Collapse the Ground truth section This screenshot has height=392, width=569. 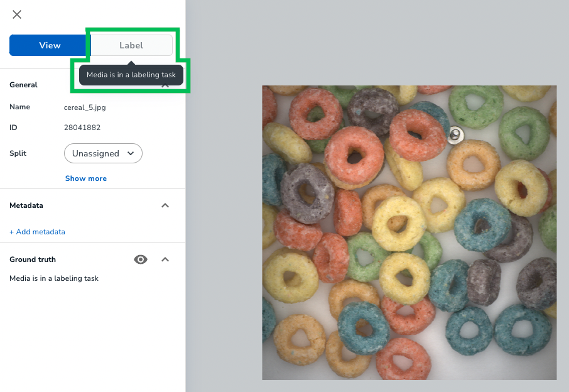click(165, 259)
